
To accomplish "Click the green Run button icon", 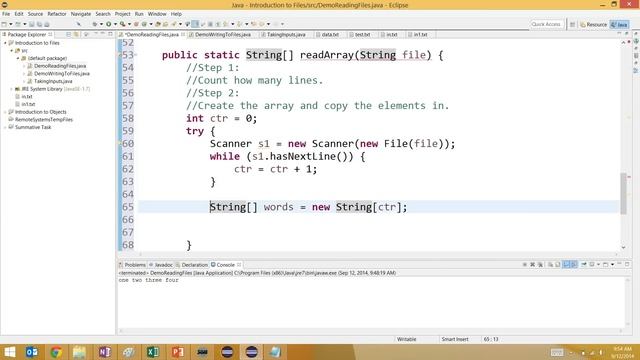I will pyautogui.click(x=109, y=24).
